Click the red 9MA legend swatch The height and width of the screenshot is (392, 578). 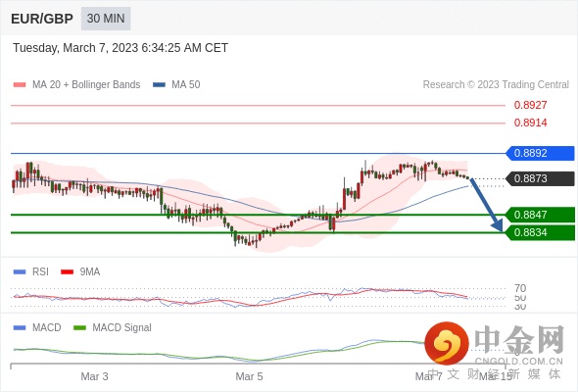[x=67, y=272]
